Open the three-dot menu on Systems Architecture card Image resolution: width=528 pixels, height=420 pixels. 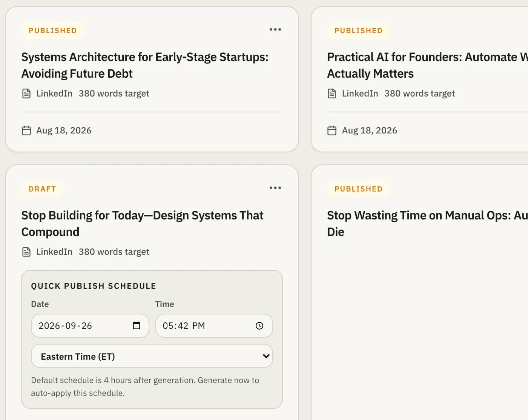275,29
